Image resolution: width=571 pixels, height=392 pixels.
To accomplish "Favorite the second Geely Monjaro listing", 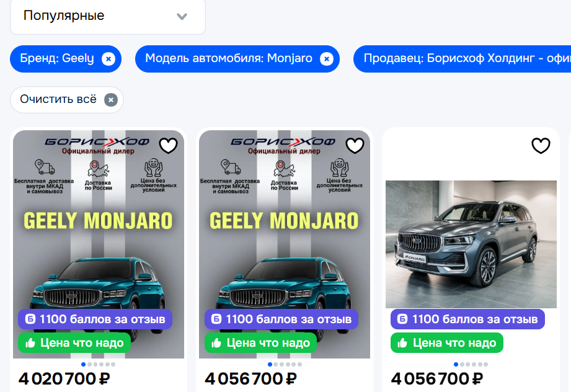I will point(355,146).
